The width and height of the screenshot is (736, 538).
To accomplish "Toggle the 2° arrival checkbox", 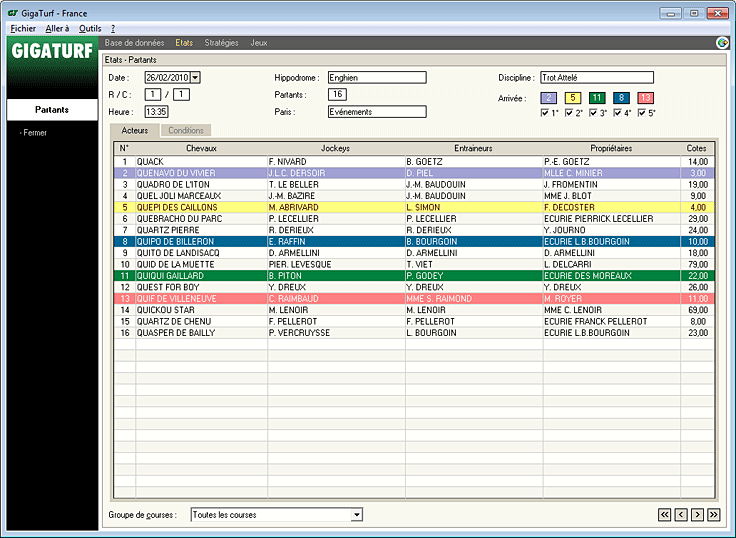I will (x=569, y=113).
